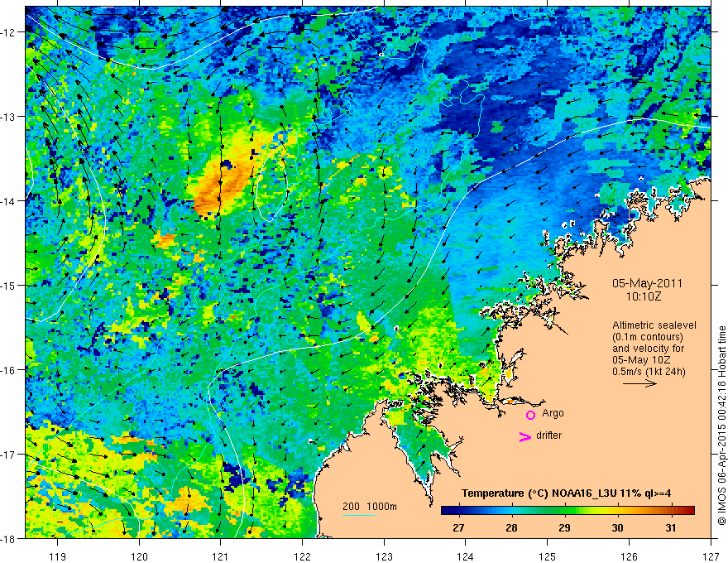
Task: Click the color bar value 29
Action: tap(564, 528)
